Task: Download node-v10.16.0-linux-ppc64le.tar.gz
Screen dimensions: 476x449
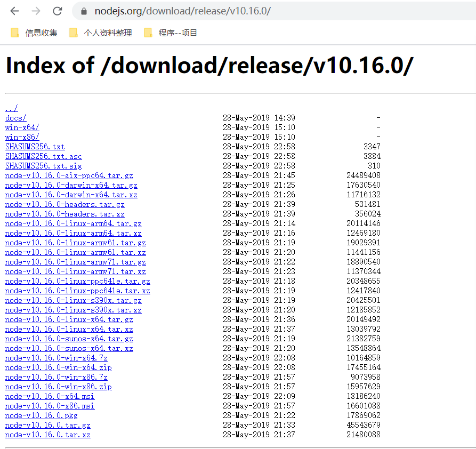Action: click(78, 282)
